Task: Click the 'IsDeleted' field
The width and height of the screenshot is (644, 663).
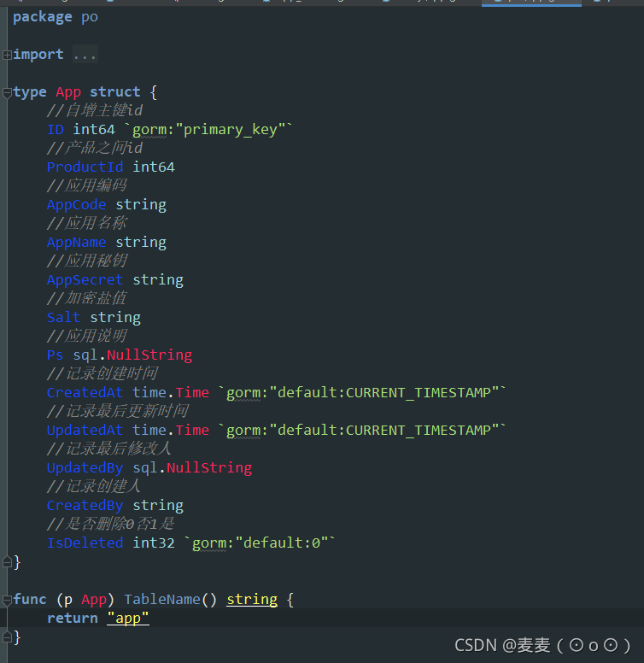Action: tap(85, 543)
